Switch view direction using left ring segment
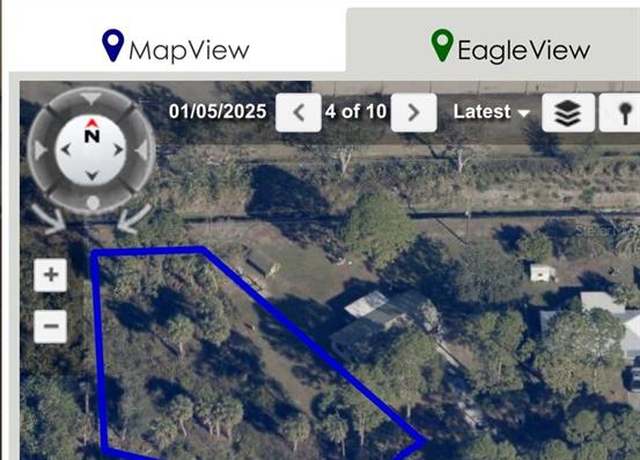The image size is (640, 460). click(41, 150)
